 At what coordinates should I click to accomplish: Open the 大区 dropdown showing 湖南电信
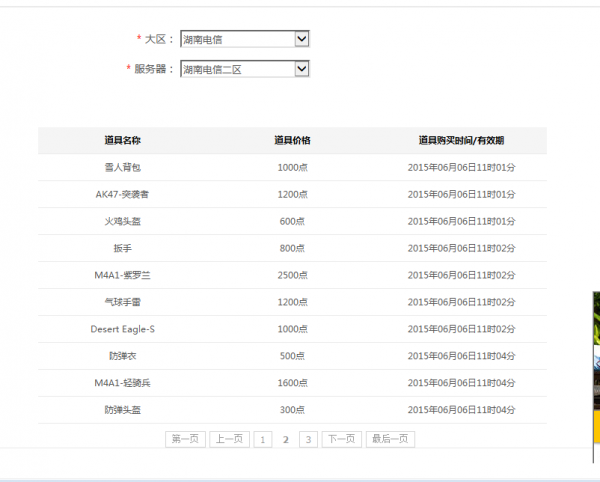(245, 39)
